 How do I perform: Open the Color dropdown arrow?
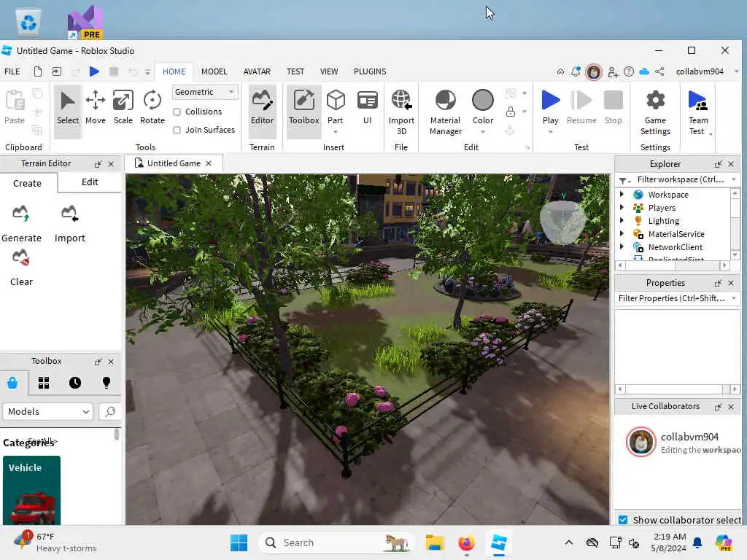[x=483, y=132]
